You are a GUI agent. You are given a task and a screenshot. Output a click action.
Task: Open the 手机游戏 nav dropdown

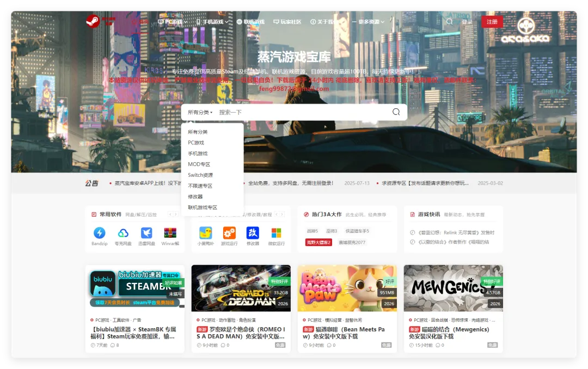click(212, 22)
